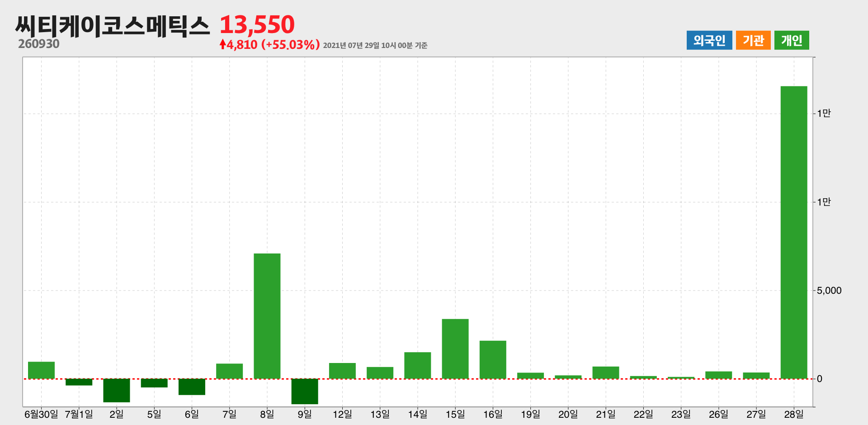Screen dimensions: 868x425
Task: Click the negative bar for 7월1일
Action: click(79, 382)
